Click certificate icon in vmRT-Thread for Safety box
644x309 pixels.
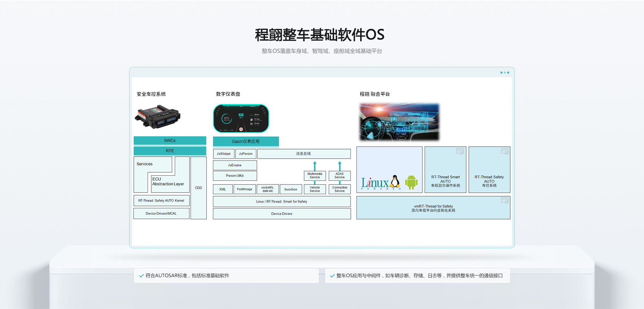505,201
